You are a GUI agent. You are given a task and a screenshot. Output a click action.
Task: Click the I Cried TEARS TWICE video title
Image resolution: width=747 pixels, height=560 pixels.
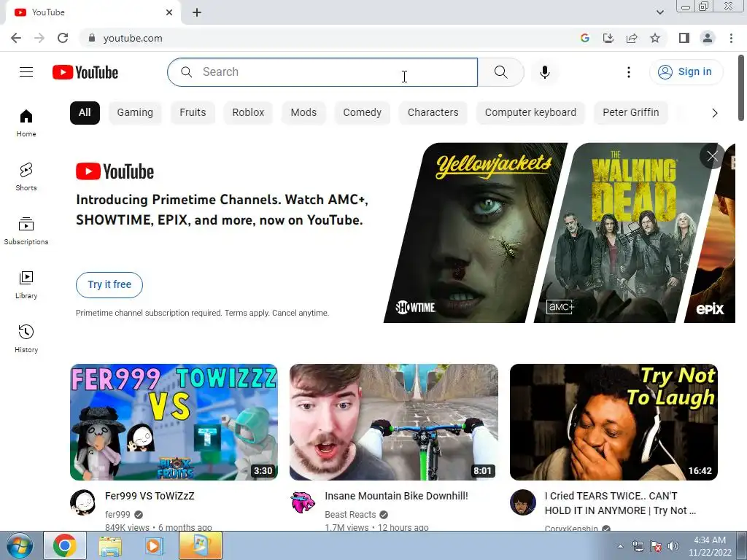pyautogui.click(x=620, y=503)
